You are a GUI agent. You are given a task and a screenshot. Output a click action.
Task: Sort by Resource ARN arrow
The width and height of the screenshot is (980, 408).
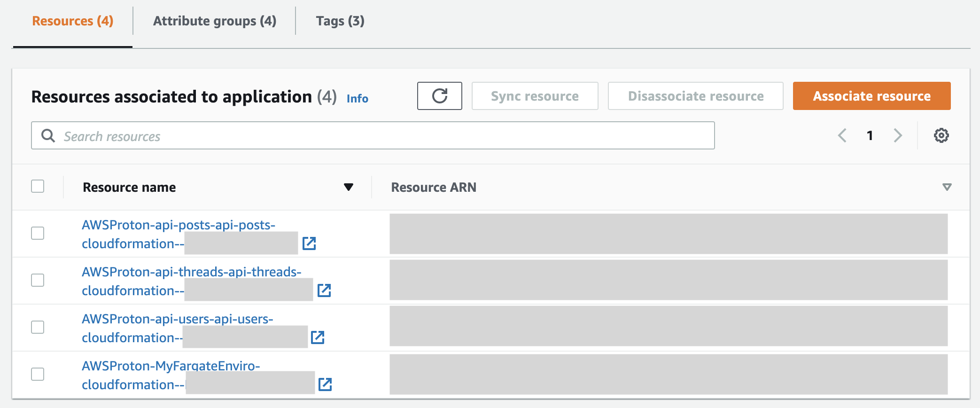947,187
